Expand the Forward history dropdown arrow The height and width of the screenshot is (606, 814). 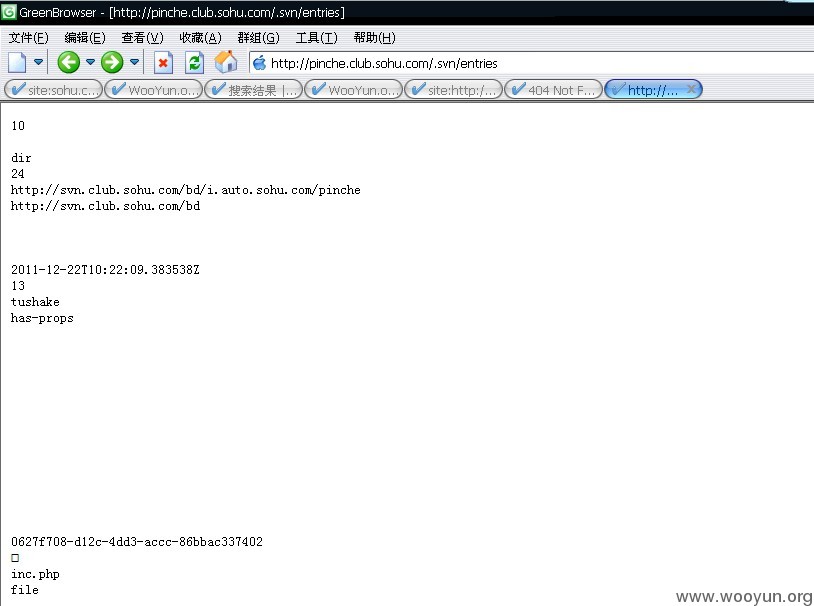(134, 62)
